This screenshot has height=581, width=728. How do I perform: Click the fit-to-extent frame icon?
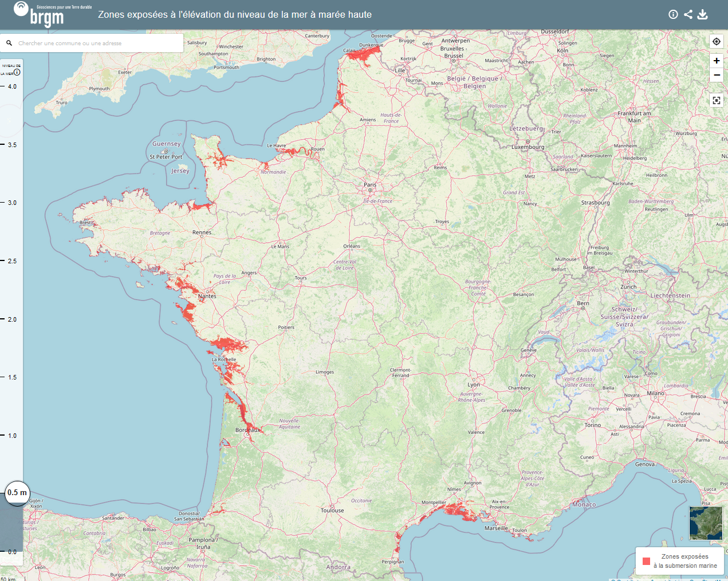tap(717, 100)
